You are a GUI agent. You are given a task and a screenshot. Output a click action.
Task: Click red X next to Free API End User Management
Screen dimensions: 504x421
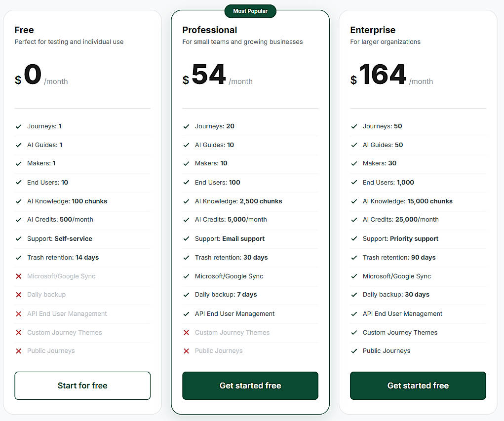click(x=19, y=314)
